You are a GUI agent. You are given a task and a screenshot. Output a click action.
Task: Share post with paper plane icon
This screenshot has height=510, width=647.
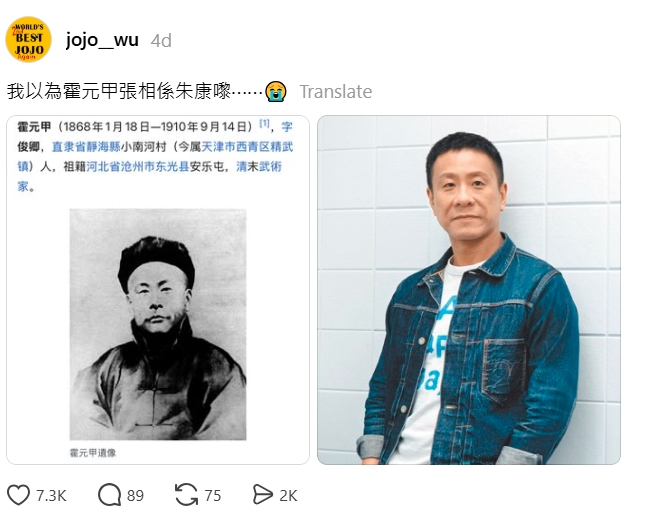(262, 495)
